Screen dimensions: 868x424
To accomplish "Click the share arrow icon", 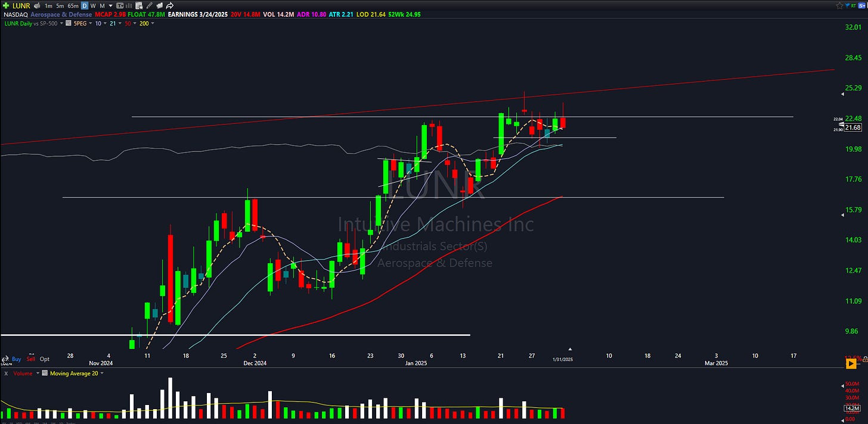I will pyautogui.click(x=169, y=5).
